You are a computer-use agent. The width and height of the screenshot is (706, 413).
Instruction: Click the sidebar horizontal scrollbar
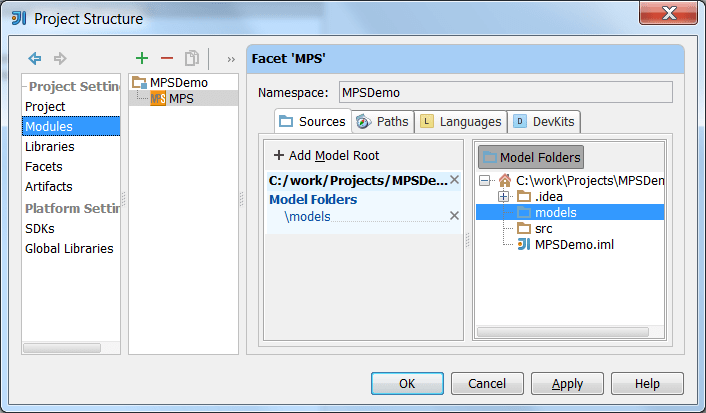62,348
